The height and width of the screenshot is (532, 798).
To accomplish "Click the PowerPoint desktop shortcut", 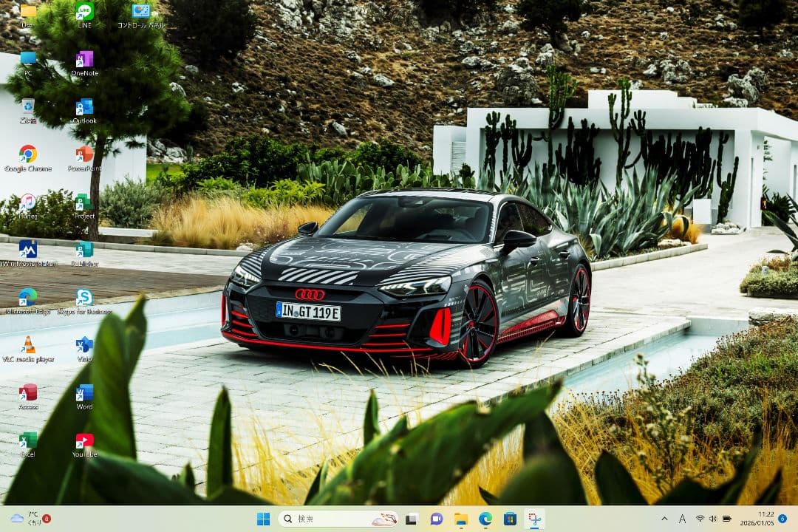I will click(x=84, y=154).
